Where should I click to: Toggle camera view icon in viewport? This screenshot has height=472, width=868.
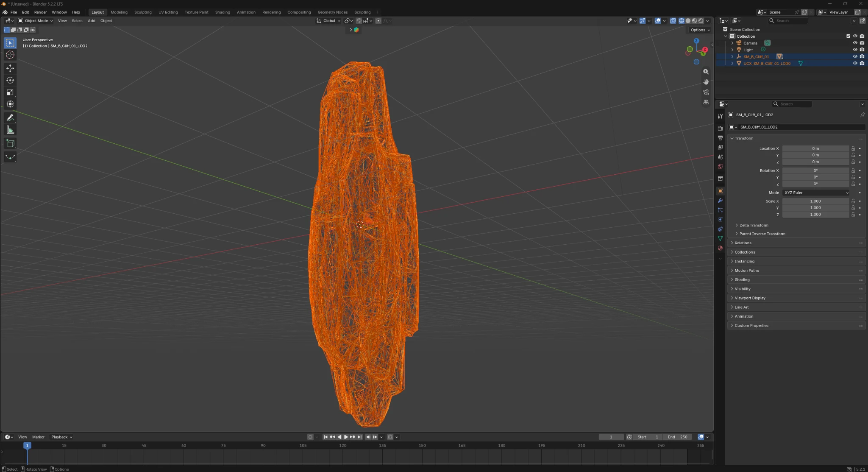pyautogui.click(x=706, y=92)
